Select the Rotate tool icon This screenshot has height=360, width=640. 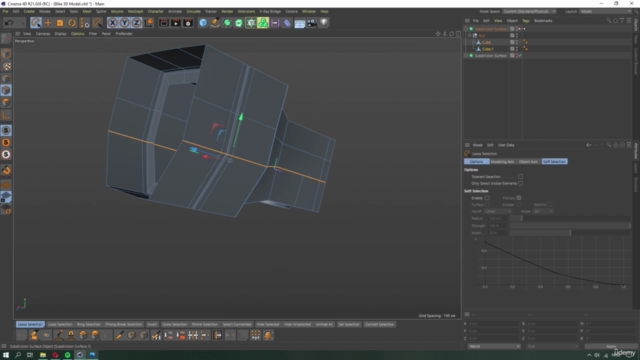click(x=72, y=23)
